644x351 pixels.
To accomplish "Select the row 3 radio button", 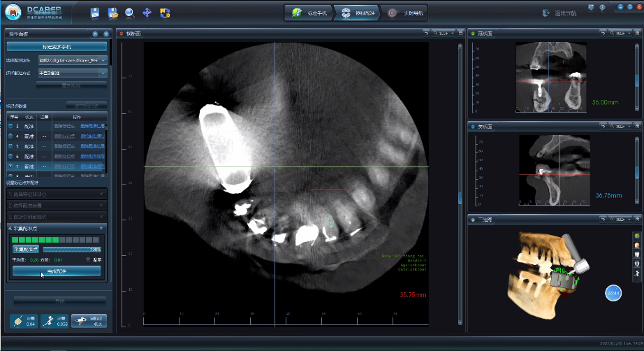I will click(10, 126).
